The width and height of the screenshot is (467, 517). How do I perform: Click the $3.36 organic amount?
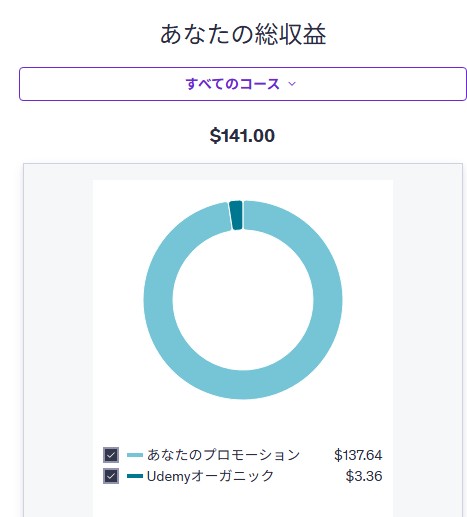[x=364, y=476]
